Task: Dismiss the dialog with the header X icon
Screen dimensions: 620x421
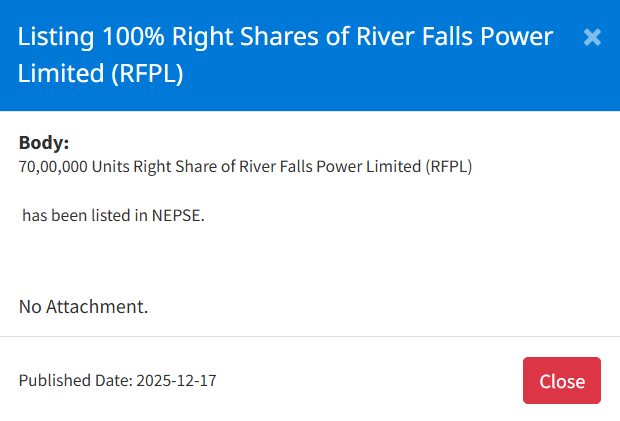Action: 592,37
